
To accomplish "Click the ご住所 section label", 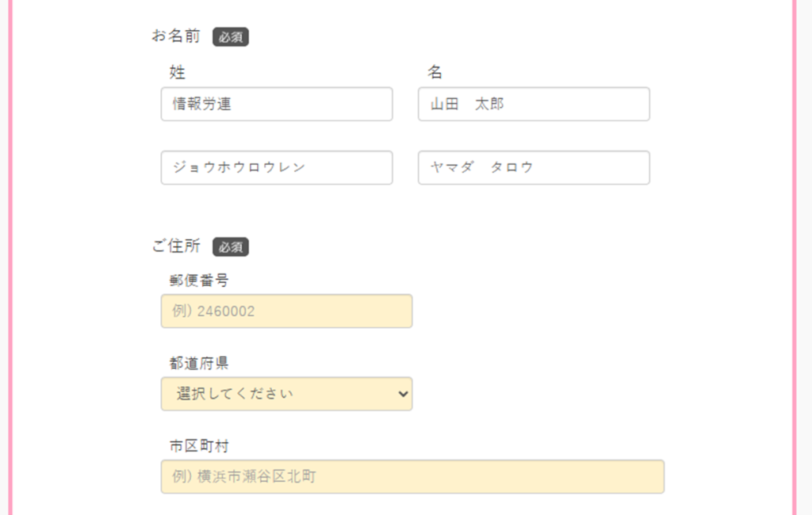I will click(x=176, y=246).
